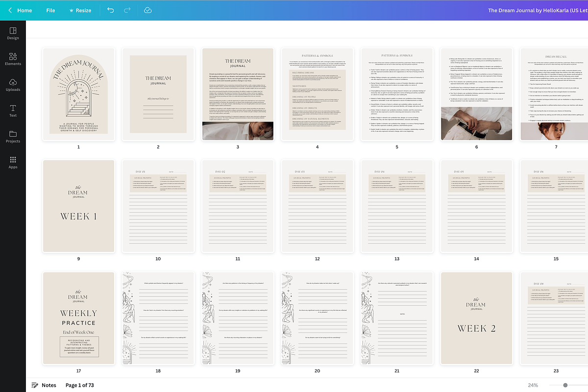Open the Text sidebar panel
This screenshot has height=392, width=588.
tap(13, 111)
